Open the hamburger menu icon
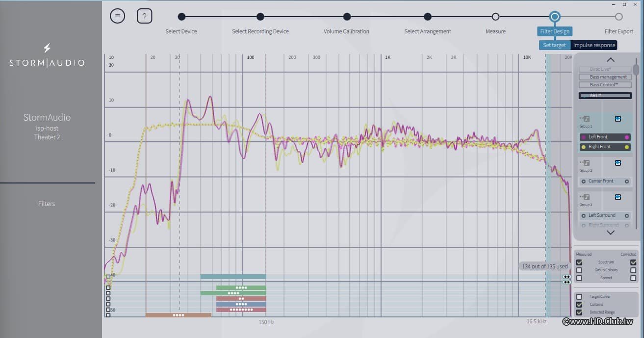The image size is (644, 338). pos(117,16)
